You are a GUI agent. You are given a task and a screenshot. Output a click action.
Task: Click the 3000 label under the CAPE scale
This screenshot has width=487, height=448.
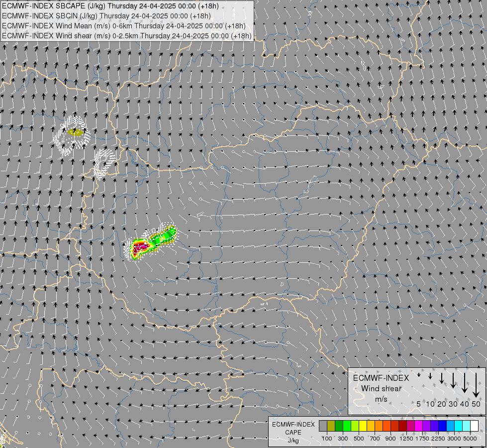tap(454, 439)
